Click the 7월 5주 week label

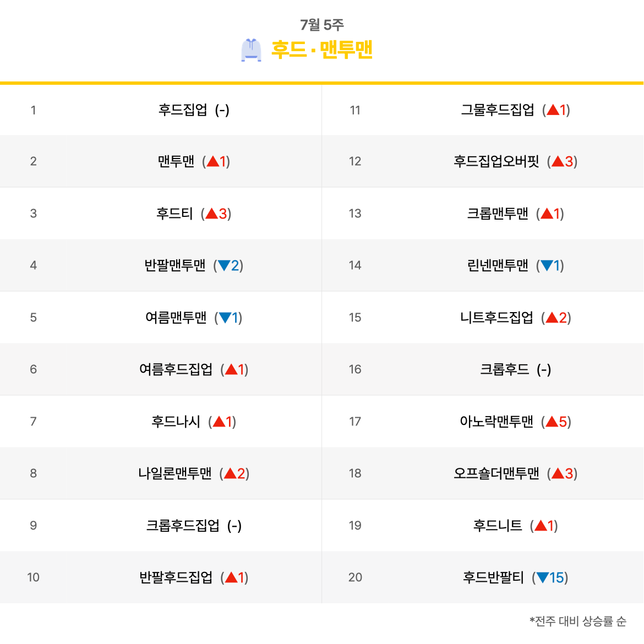321,25
